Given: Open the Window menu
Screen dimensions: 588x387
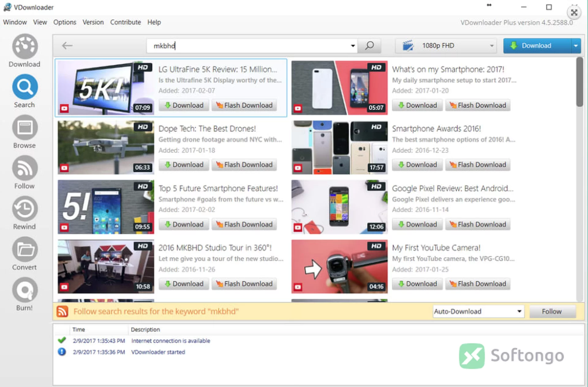Looking at the screenshot, I should (x=15, y=22).
